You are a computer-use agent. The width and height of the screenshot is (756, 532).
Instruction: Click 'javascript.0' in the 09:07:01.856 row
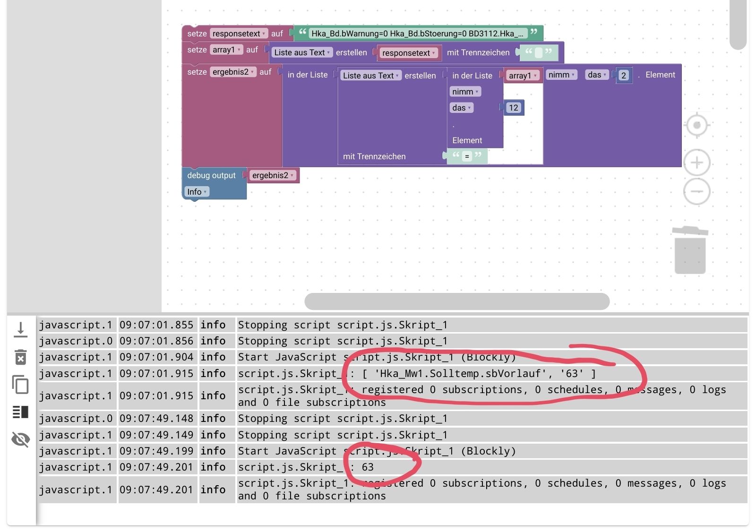pos(76,341)
